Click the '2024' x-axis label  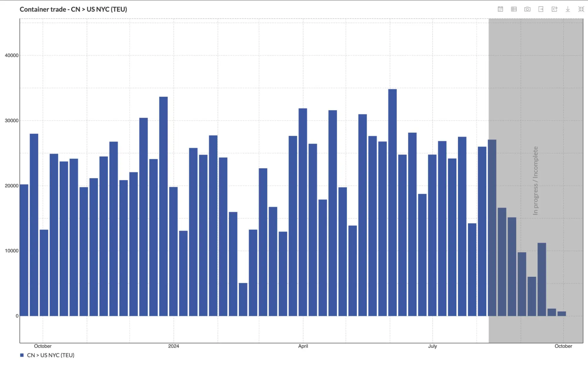tap(174, 346)
